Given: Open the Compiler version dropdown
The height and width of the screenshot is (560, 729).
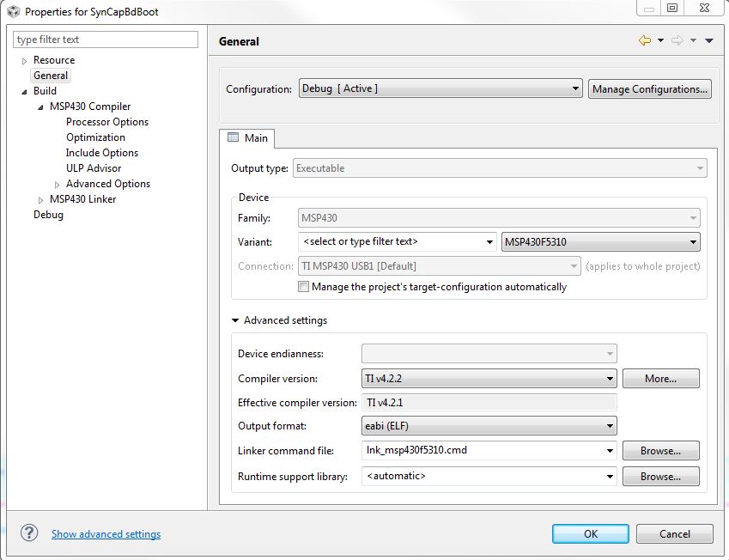Looking at the screenshot, I should coord(489,378).
